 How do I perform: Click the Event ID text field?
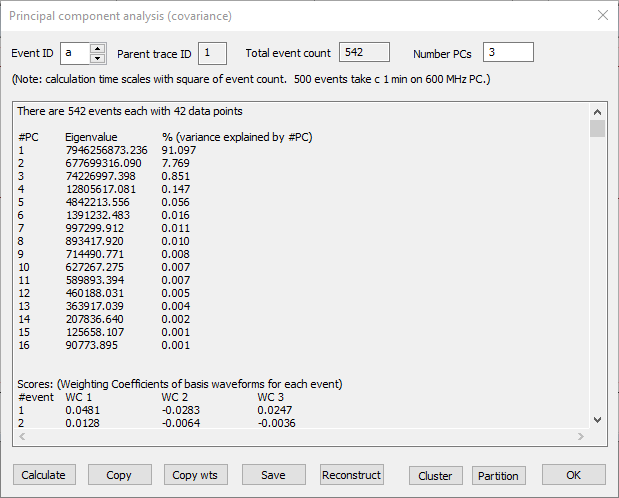click(74, 53)
